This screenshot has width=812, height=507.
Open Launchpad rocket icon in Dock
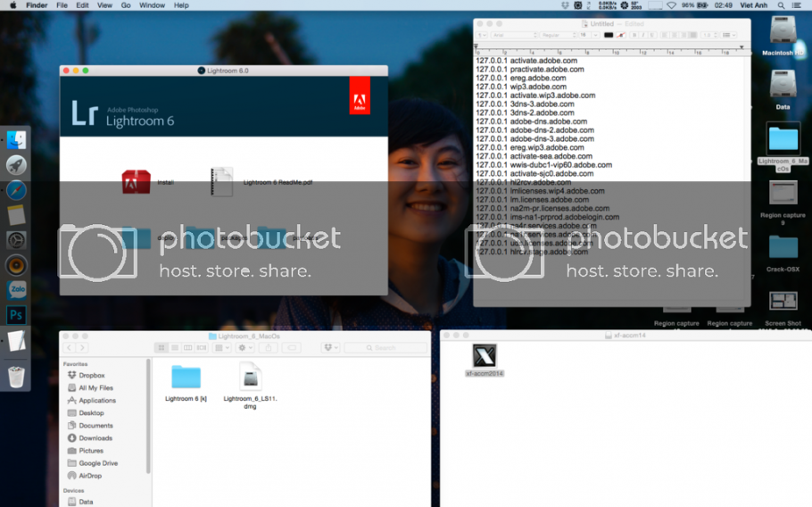[x=17, y=165]
